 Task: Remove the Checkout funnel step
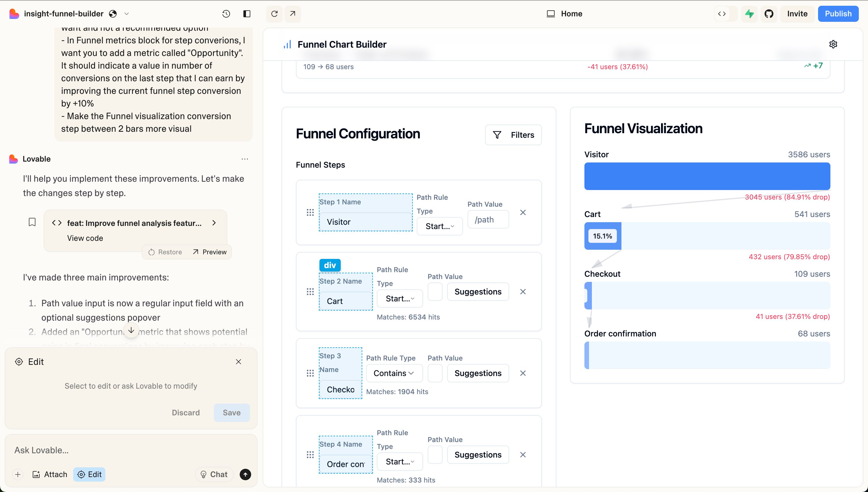point(523,373)
